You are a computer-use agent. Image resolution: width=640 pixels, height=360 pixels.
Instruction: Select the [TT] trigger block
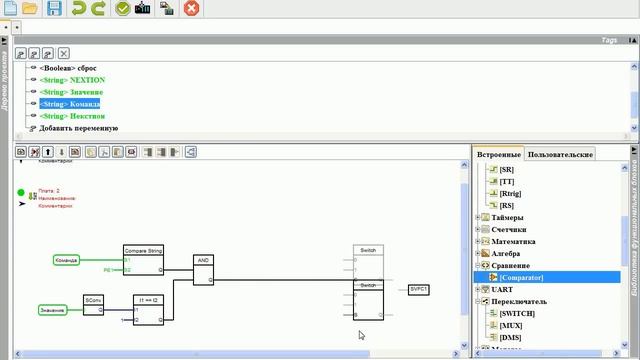pos(507,182)
